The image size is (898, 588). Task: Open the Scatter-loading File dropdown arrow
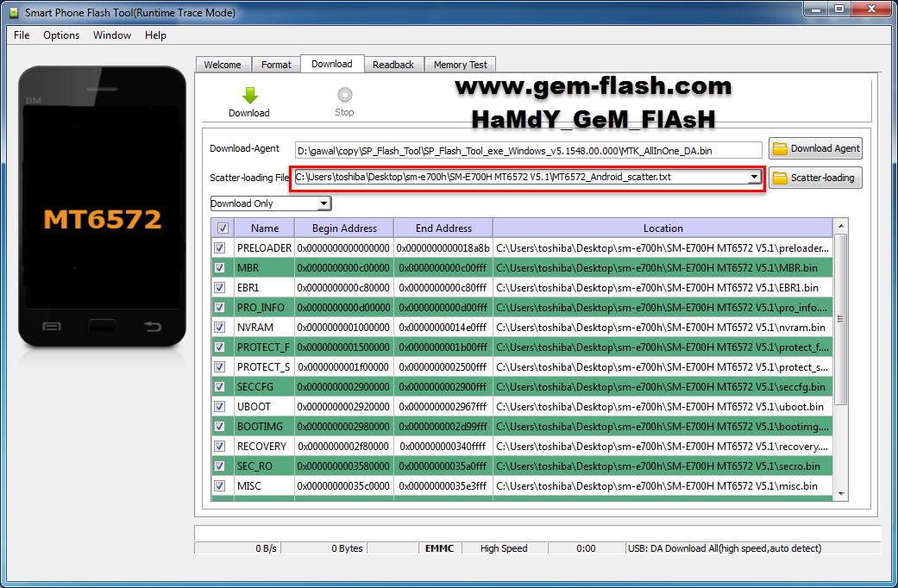[x=754, y=177]
